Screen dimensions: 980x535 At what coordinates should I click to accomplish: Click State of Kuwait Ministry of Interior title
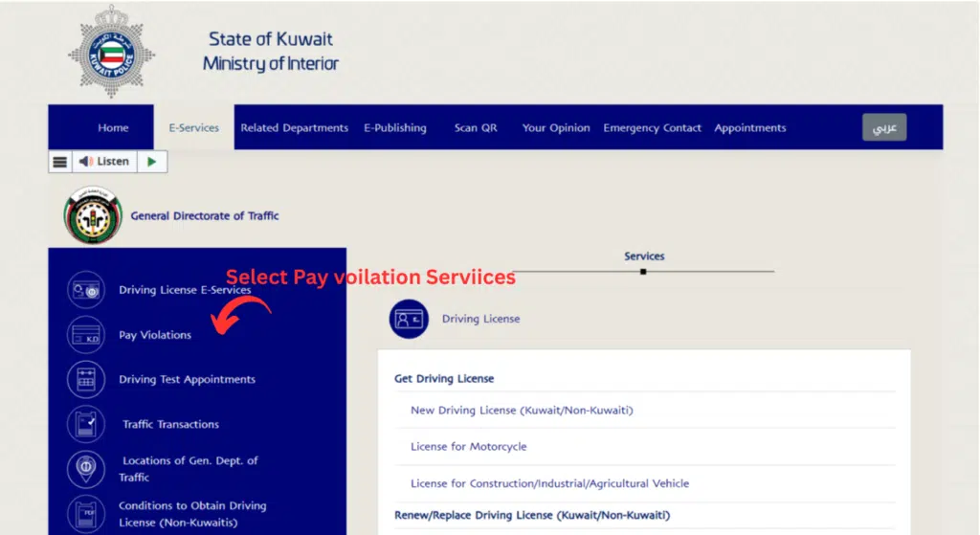coord(271,52)
